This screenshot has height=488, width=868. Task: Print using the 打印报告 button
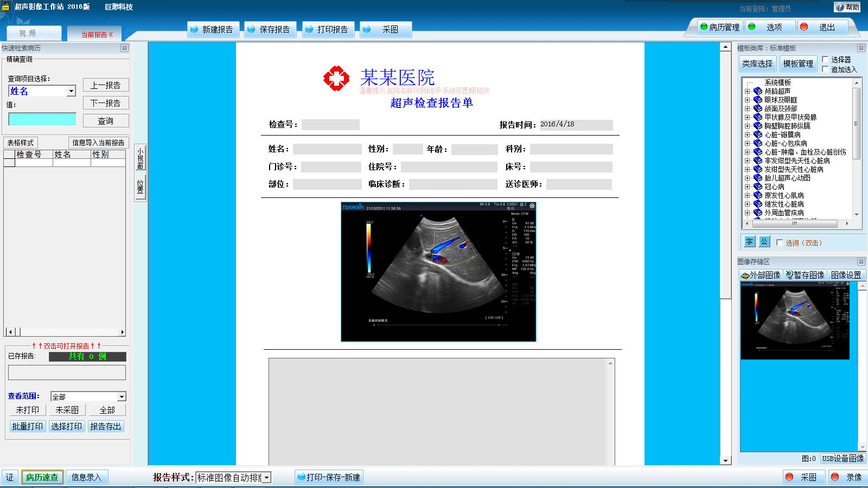coord(328,29)
